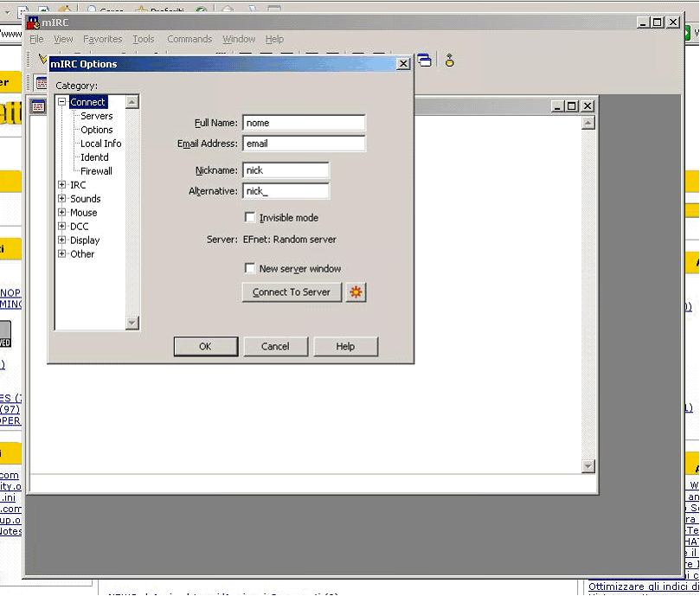The height and width of the screenshot is (596, 700).
Task: Click into the Email Address field
Action: pos(304,144)
